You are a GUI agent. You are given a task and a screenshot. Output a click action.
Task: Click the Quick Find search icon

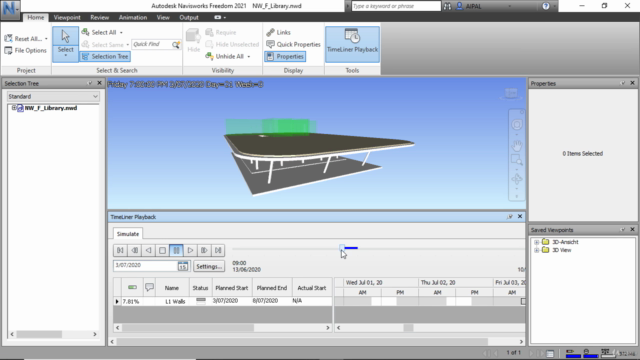(x=176, y=44)
